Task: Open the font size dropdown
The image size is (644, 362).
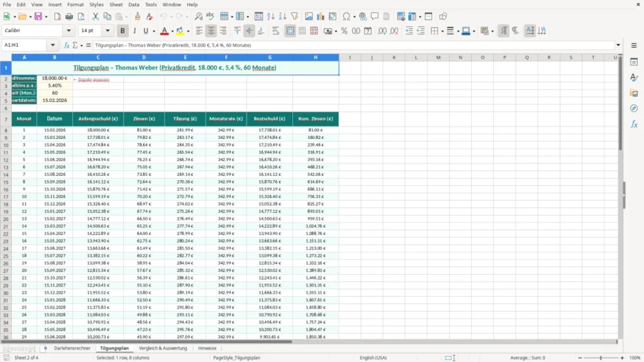Action: tap(108, 31)
